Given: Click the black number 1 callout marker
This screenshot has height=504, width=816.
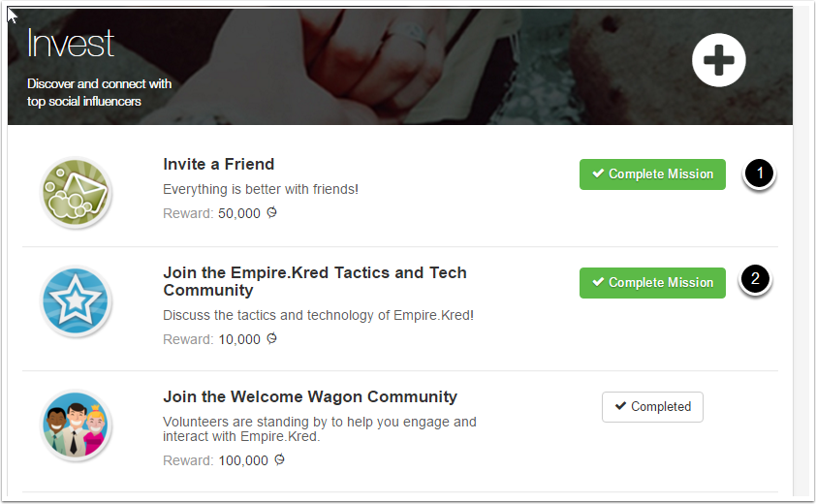Looking at the screenshot, I should (x=760, y=174).
